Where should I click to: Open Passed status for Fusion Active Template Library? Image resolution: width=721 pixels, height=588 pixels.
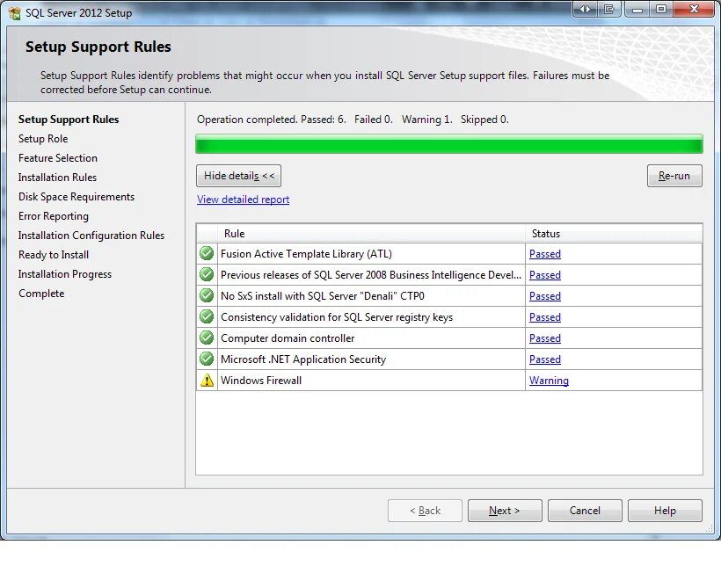coord(545,254)
